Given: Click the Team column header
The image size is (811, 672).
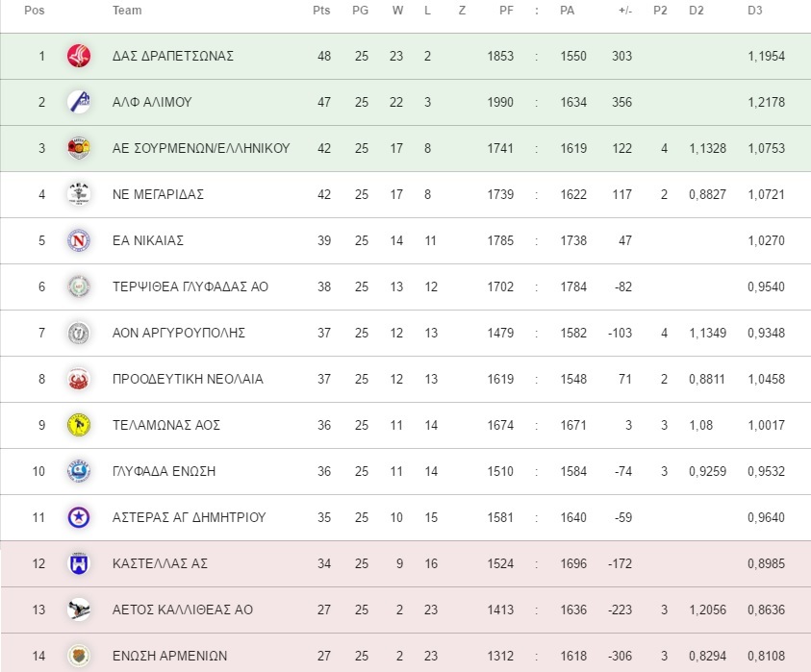Looking at the screenshot, I should pyautogui.click(x=127, y=11).
